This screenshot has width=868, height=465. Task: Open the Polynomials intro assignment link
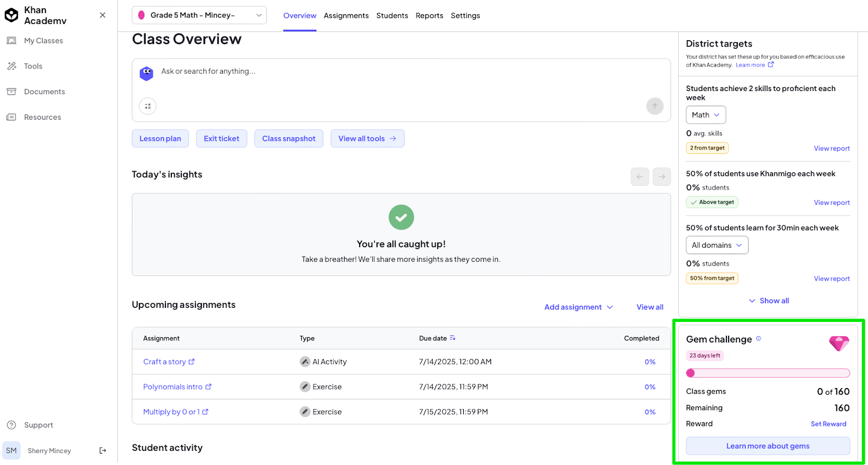coord(177,387)
